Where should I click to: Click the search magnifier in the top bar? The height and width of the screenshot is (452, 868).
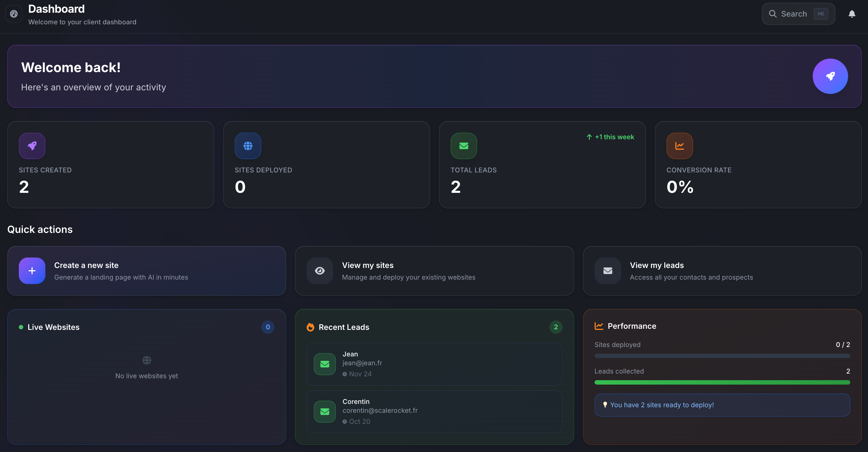click(x=773, y=14)
